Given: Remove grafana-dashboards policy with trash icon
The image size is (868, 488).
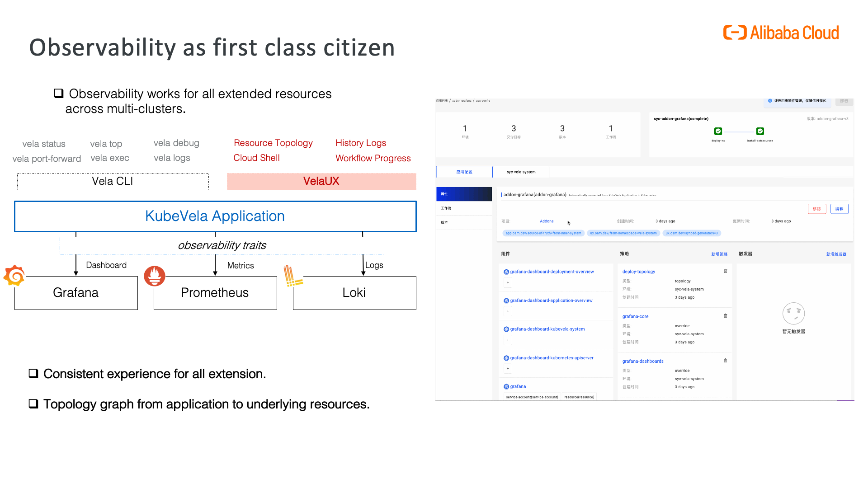Looking at the screenshot, I should (725, 361).
